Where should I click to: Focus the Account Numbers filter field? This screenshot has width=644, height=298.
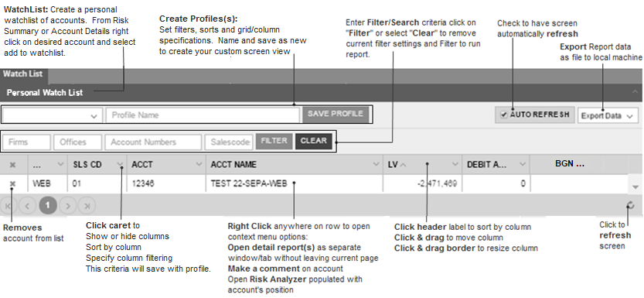[x=153, y=142]
